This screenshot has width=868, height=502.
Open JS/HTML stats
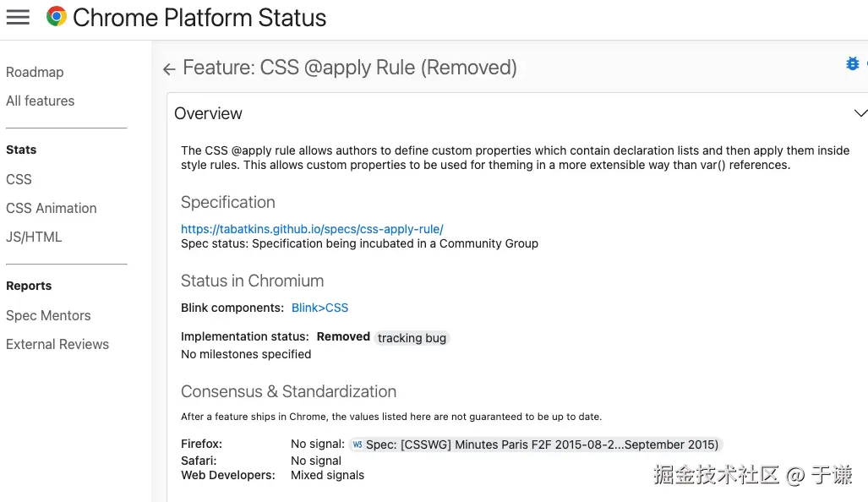coord(34,237)
